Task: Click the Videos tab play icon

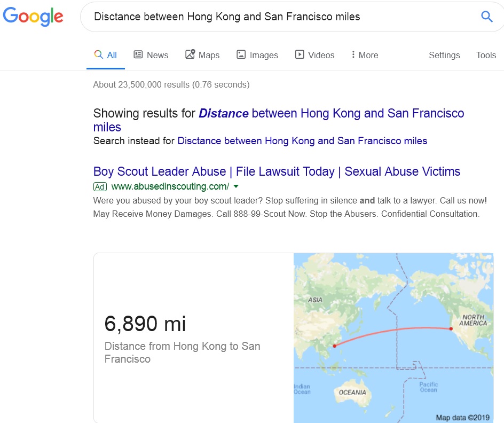Action: click(x=300, y=54)
